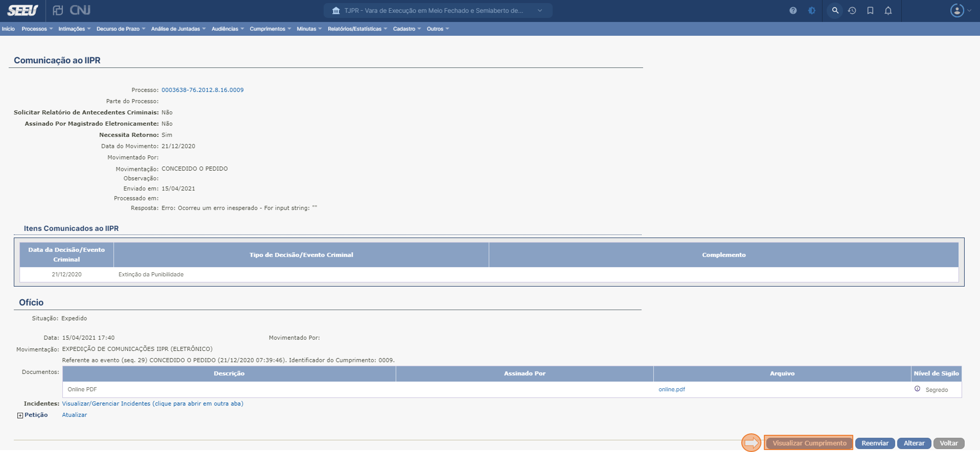Viewport: 980px width, 452px height.
Task: Open the Processos dropdown menu
Action: pos(37,29)
